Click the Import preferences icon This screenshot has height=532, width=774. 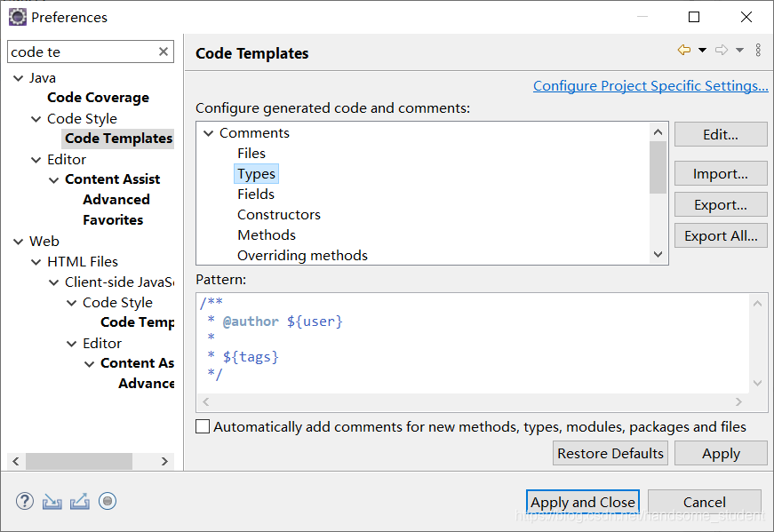point(52,501)
